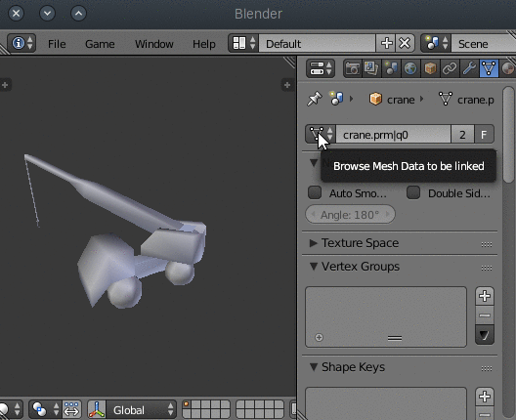Toggle the pin ID icon

(x=315, y=99)
